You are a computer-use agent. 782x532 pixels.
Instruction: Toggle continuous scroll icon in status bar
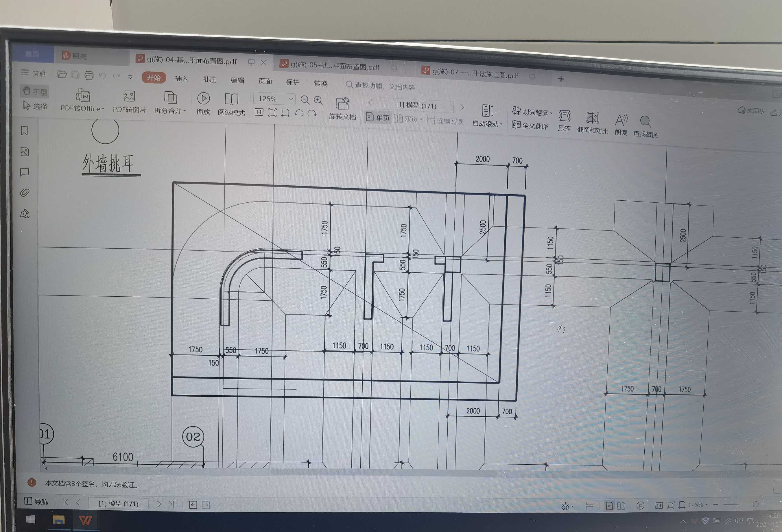589,506
